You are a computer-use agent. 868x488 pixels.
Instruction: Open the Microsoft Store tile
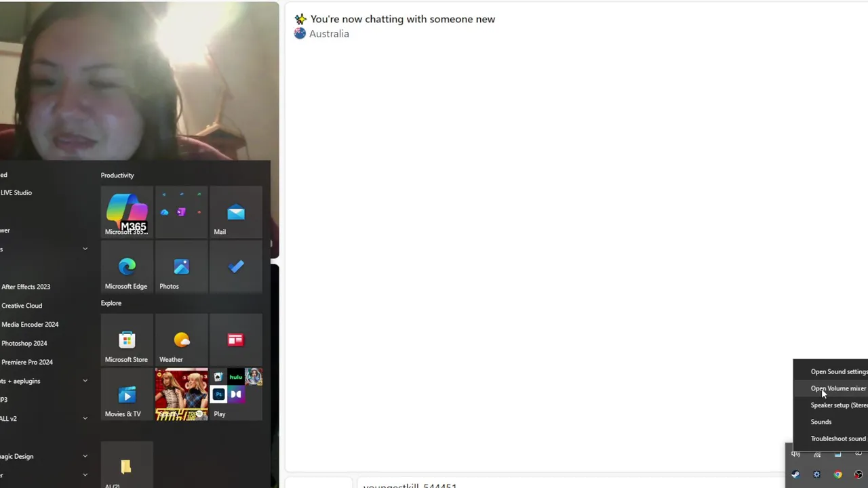127,340
